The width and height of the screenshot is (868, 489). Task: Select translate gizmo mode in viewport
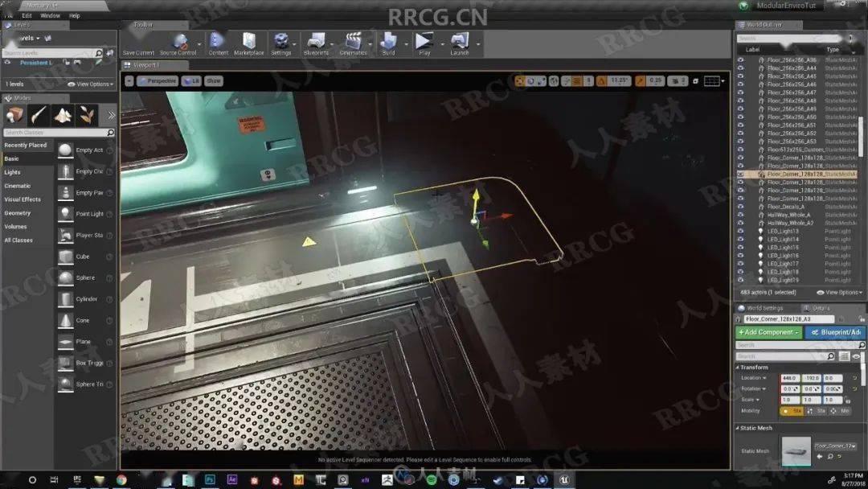tap(520, 81)
